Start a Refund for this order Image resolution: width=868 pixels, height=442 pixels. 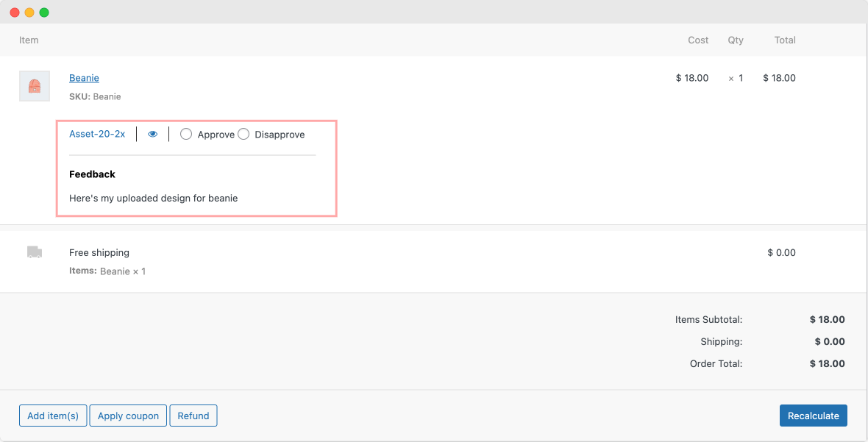(193, 416)
